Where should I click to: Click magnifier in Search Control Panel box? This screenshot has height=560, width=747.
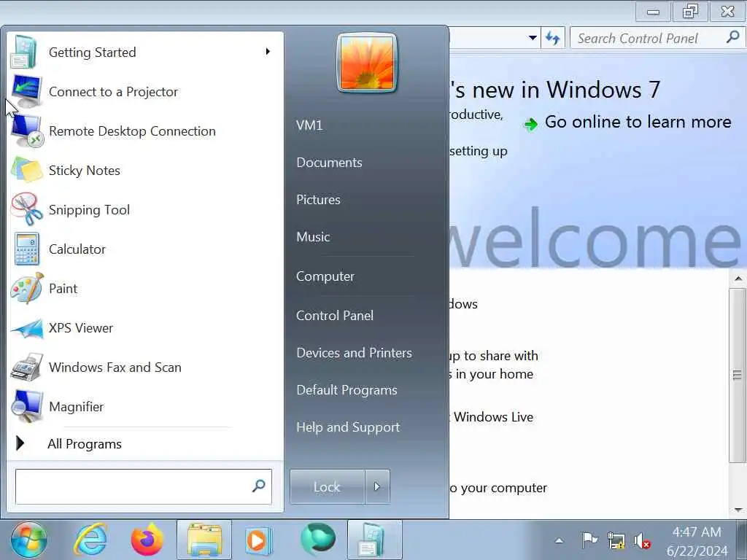point(732,36)
